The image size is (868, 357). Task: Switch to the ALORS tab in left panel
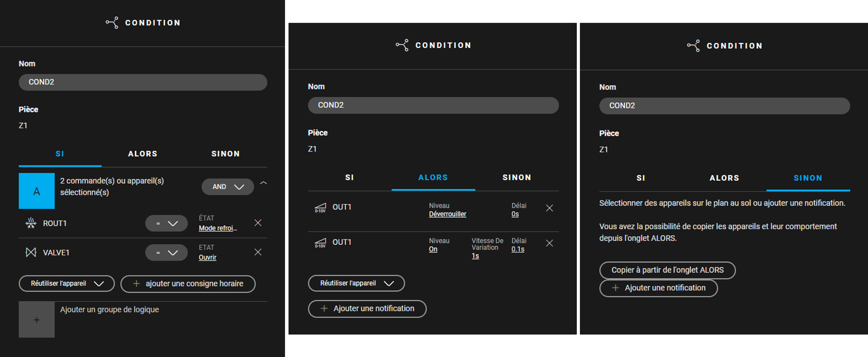pos(143,154)
